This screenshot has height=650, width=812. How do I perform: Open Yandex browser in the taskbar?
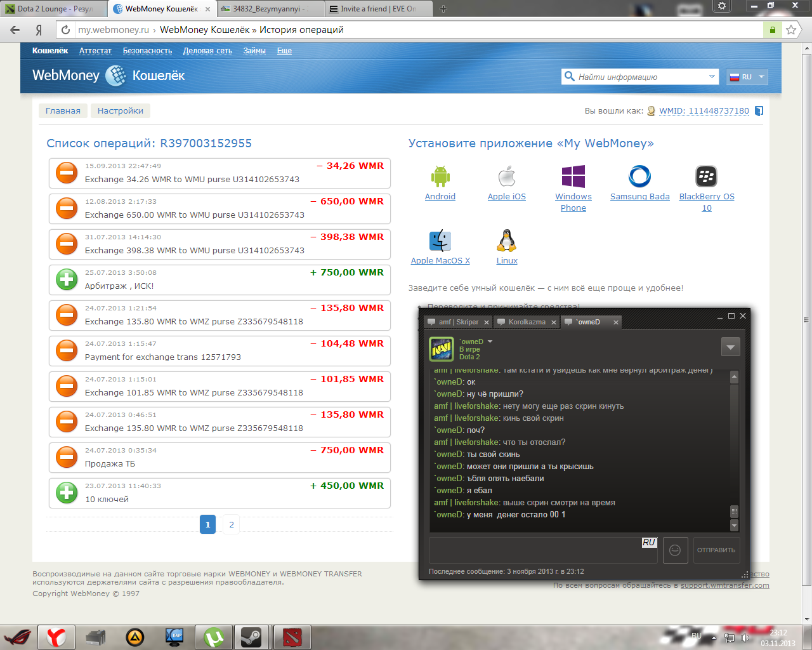pyautogui.click(x=56, y=637)
